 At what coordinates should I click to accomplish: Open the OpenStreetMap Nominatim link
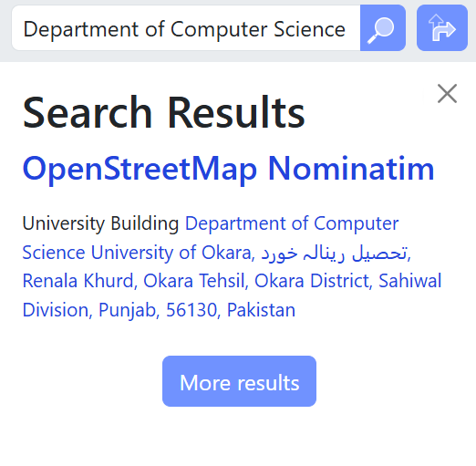(228, 169)
